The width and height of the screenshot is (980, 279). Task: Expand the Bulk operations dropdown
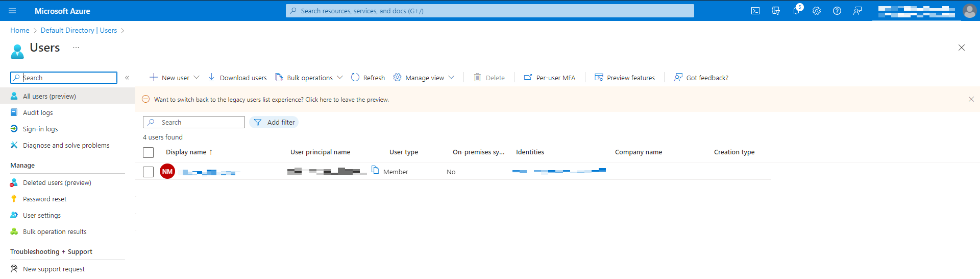pos(340,78)
